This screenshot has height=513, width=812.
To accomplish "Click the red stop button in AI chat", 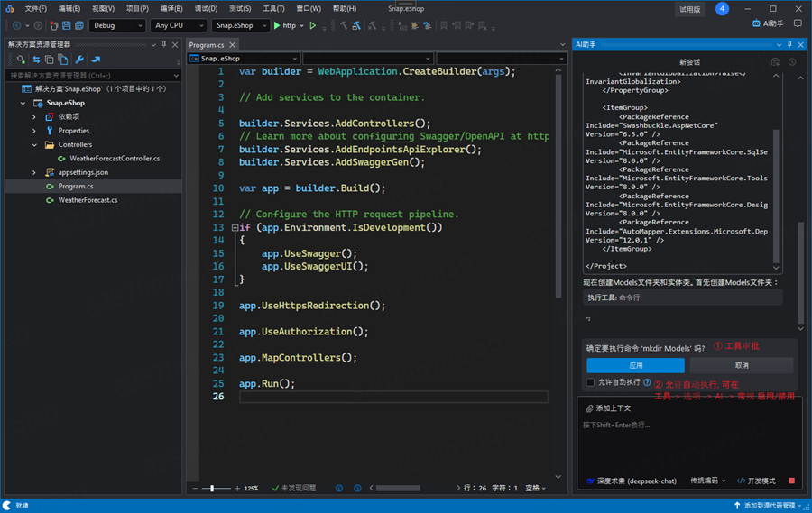I will point(791,481).
